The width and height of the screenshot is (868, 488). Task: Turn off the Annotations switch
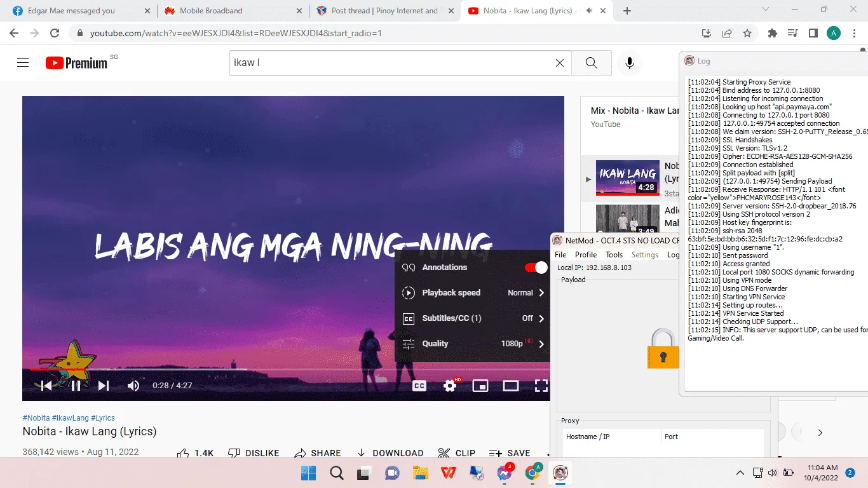[x=536, y=268]
